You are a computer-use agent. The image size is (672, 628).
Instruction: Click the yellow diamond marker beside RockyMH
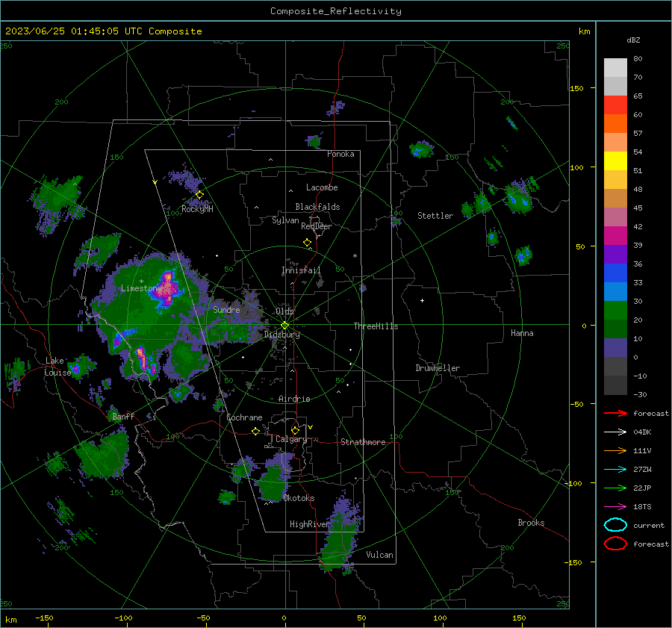199,195
